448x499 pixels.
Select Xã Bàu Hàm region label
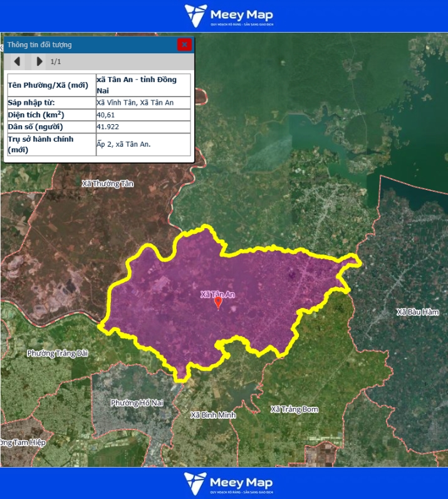(x=418, y=312)
